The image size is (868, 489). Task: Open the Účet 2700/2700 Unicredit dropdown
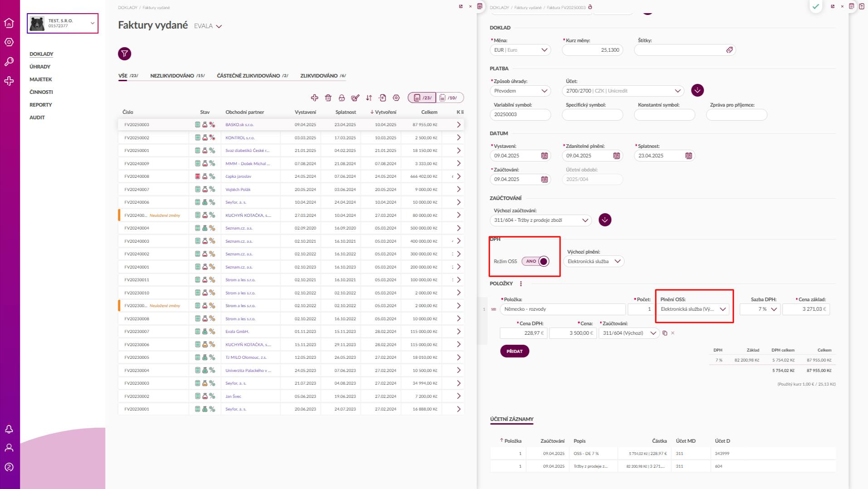[623, 91]
